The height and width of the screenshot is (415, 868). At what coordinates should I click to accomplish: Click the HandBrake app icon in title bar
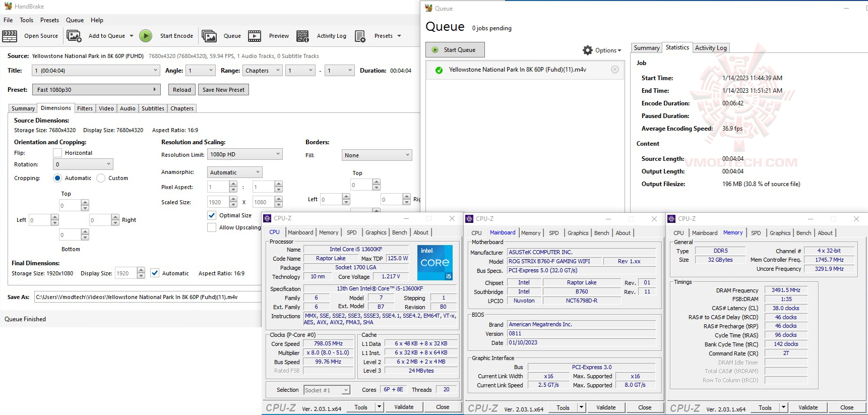pyautogui.click(x=8, y=6)
